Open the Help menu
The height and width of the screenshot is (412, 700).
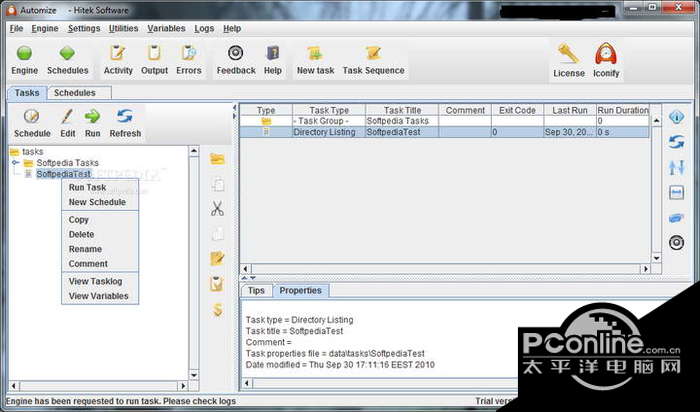pyautogui.click(x=232, y=28)
